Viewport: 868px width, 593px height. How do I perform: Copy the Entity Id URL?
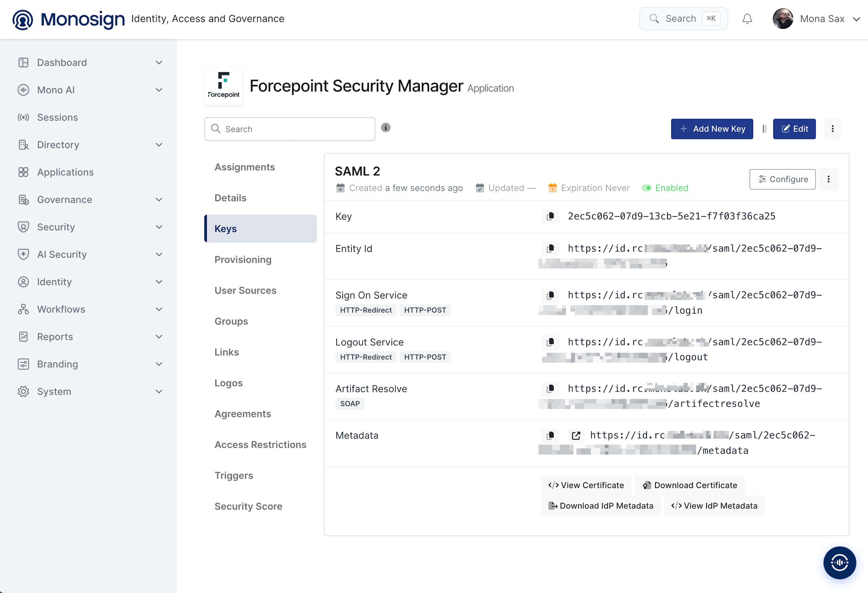point(550,249)
